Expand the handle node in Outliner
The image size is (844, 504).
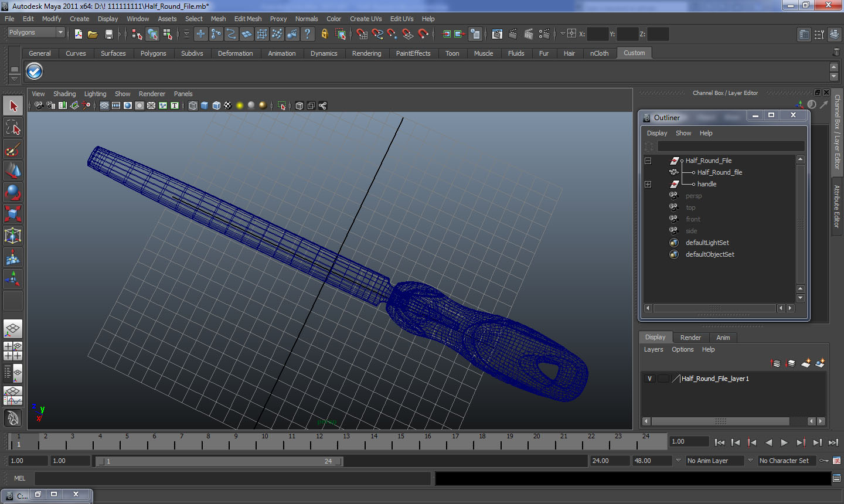click(x=648, y=184)
